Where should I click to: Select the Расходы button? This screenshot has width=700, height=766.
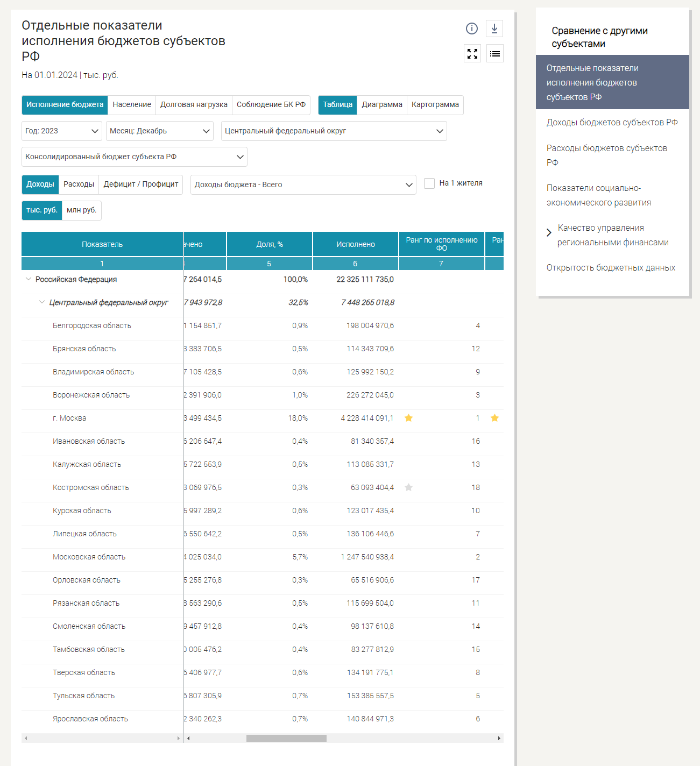tap(79, 185)
